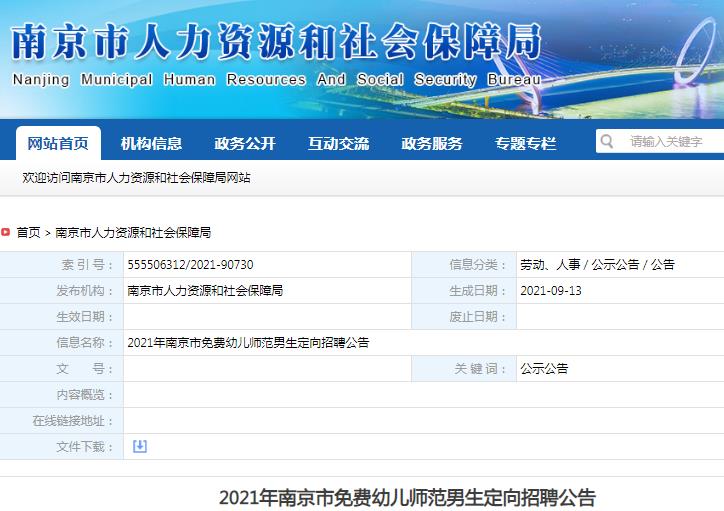Click the file download arrow icon

coord(140,446)
